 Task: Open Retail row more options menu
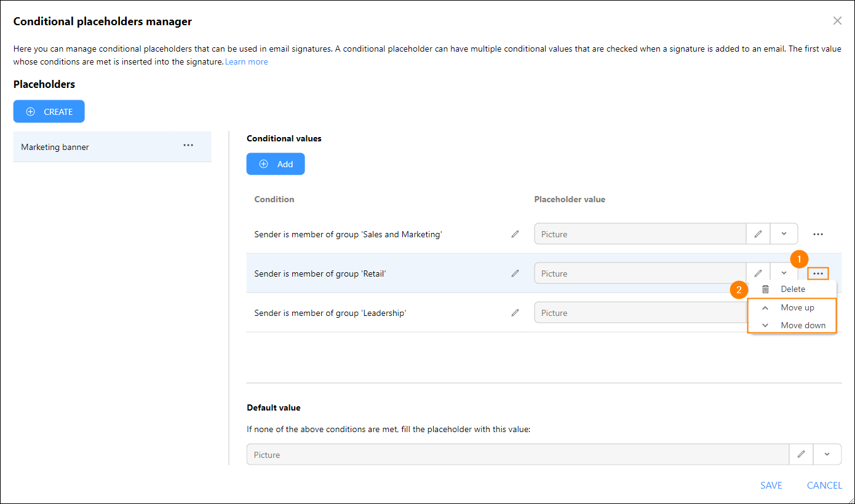(818, 274)
